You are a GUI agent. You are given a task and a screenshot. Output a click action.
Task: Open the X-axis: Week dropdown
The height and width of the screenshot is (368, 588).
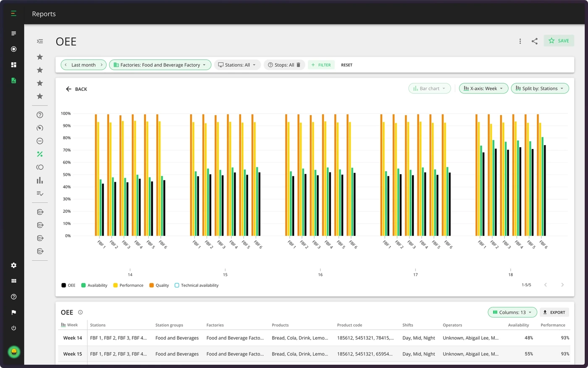point(484,88)
